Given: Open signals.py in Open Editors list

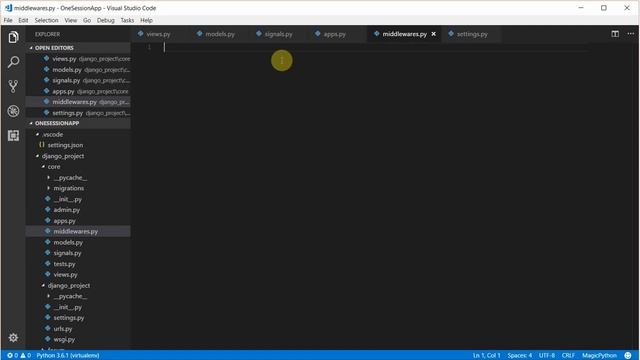Looking at the screenshot, I should click(78, 80).
